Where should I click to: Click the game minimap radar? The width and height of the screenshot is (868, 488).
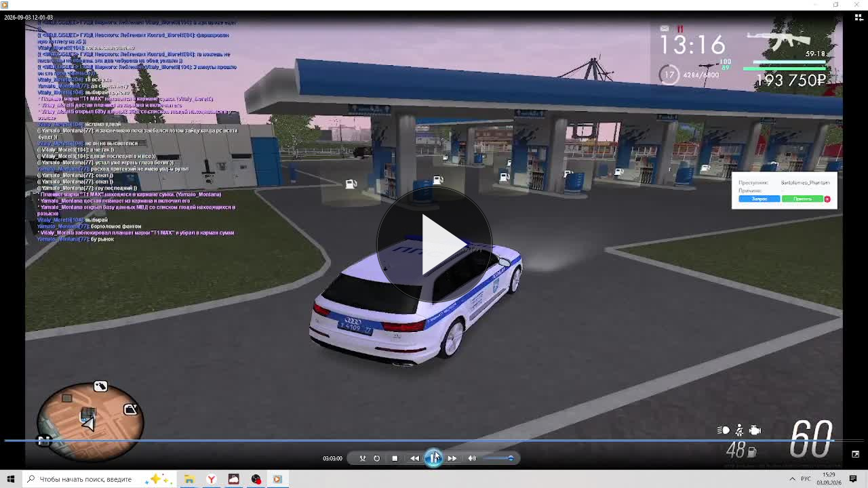click(90, 421)
